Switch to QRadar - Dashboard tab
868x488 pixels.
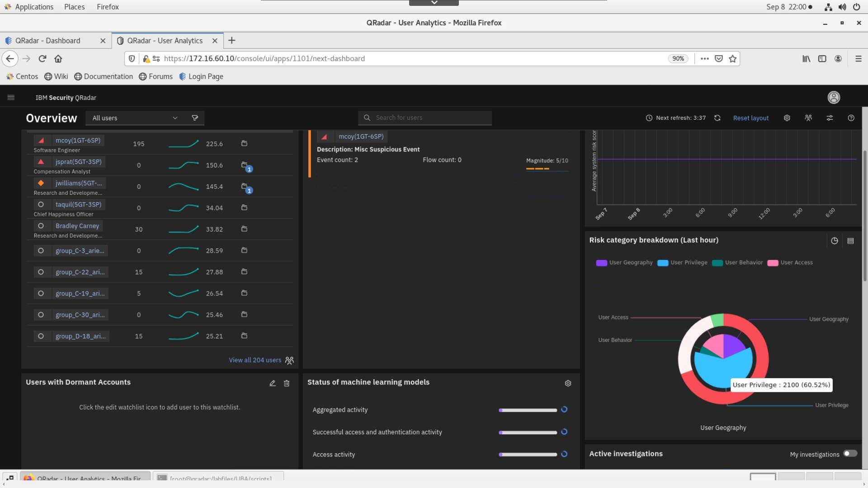tap(48, 41)
